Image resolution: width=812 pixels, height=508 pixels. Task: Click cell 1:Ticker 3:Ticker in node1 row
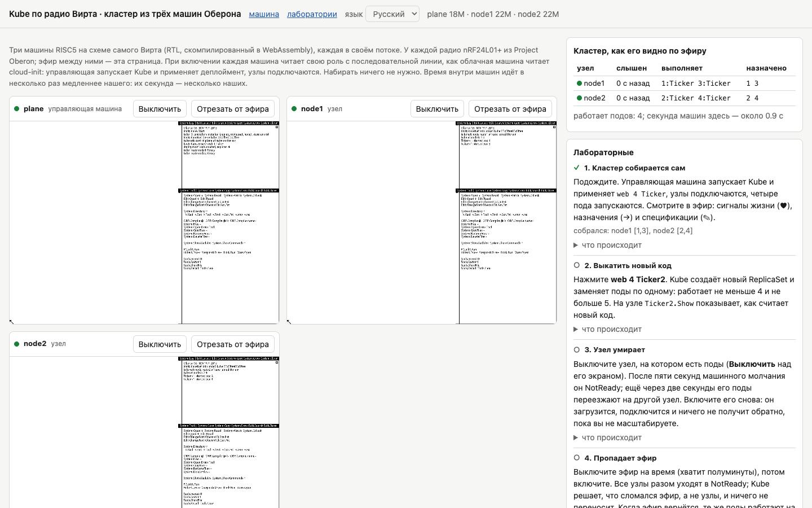696,83
